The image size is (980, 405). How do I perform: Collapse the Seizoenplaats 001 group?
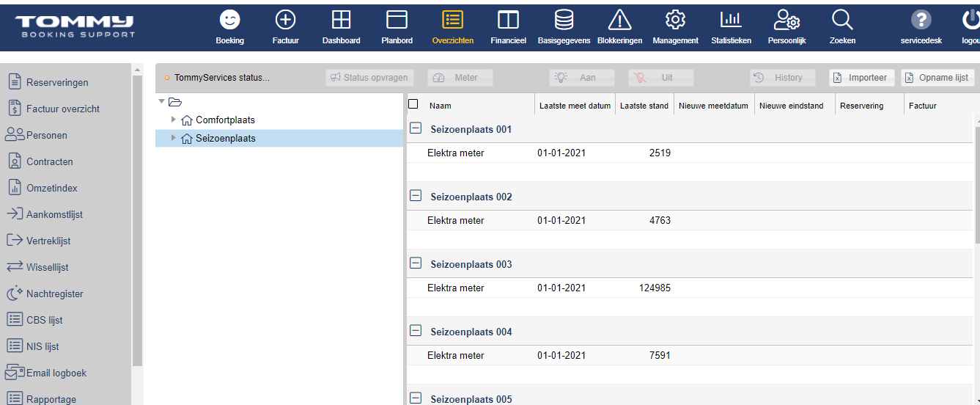coord(416,128)
